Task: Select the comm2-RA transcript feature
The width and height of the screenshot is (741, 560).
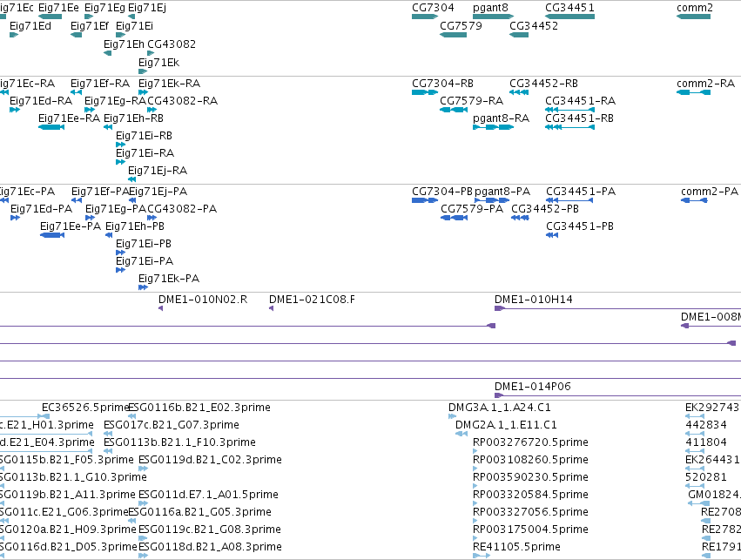Action: (x=694, y=92)
